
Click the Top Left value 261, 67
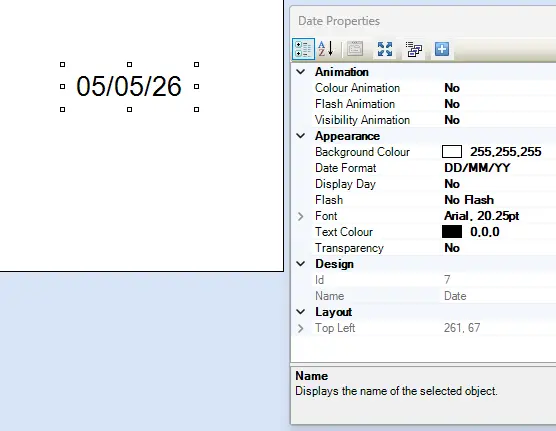coord(462,328)
